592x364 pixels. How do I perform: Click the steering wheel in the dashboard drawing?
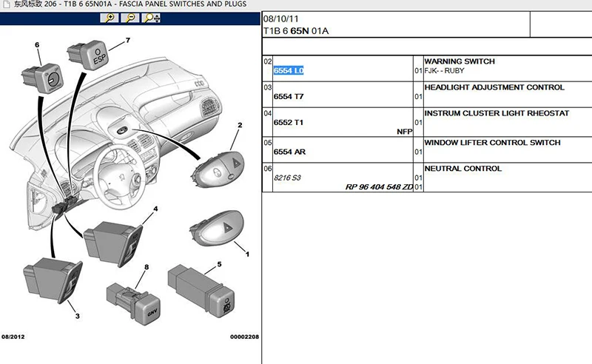119,177
